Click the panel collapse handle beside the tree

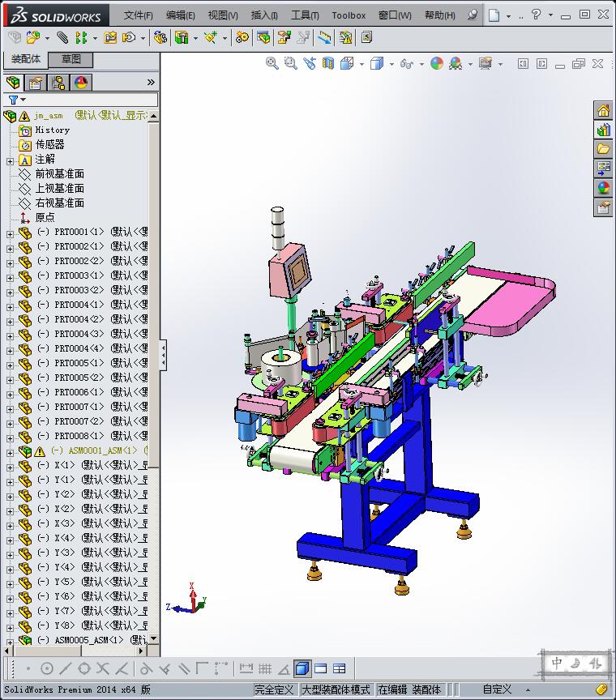click(x=164, y=356)
